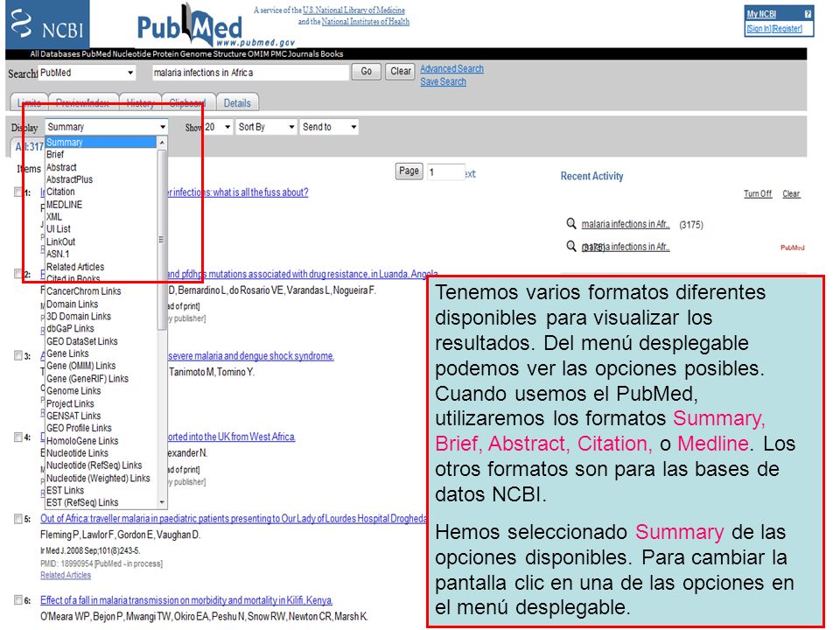The image size is (840, 630).
Task: Choose Genome Links in the Display list
Action: (101, 390)
